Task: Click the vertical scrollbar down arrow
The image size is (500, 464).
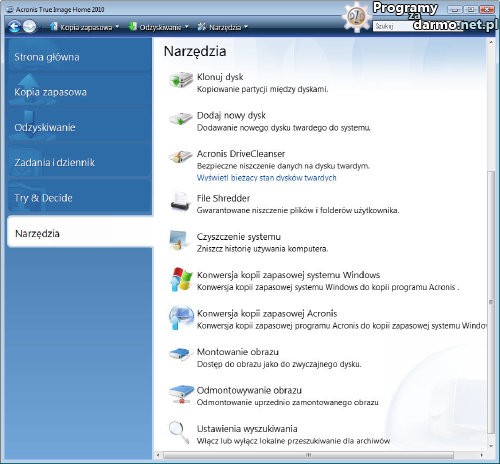Action: pyautogui.click(x=491, y=446)
